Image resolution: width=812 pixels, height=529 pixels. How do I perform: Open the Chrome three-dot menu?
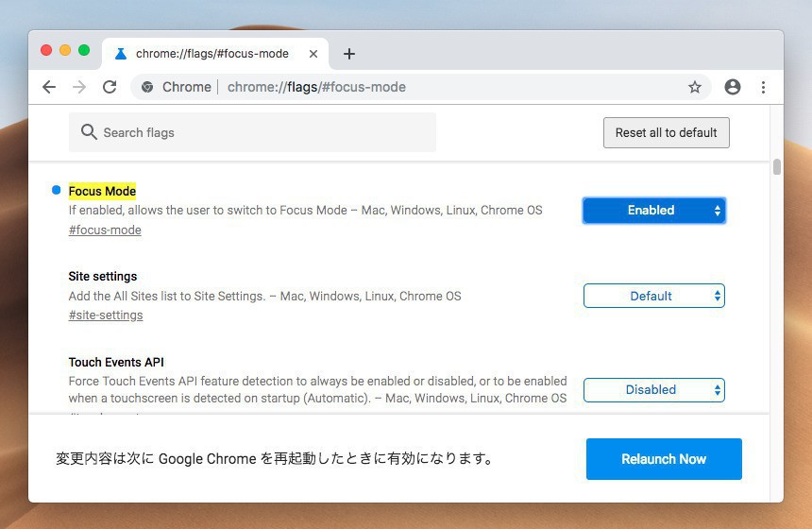pyautogui.click(x=763, y=87)
